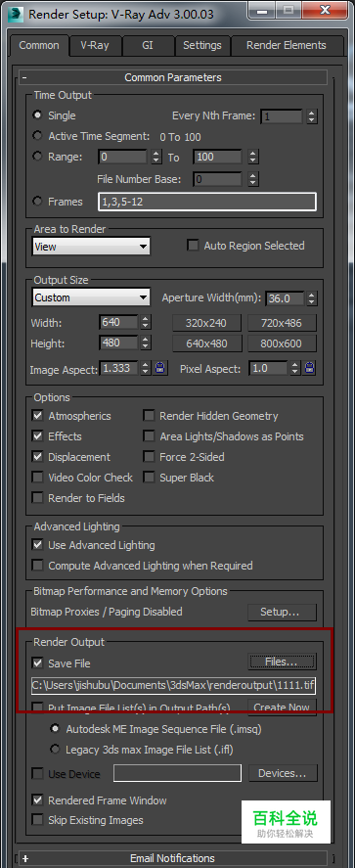Screen dimensions: 355x868
Task: Uncheck the Save File checkbox
Action: [37, 662]
